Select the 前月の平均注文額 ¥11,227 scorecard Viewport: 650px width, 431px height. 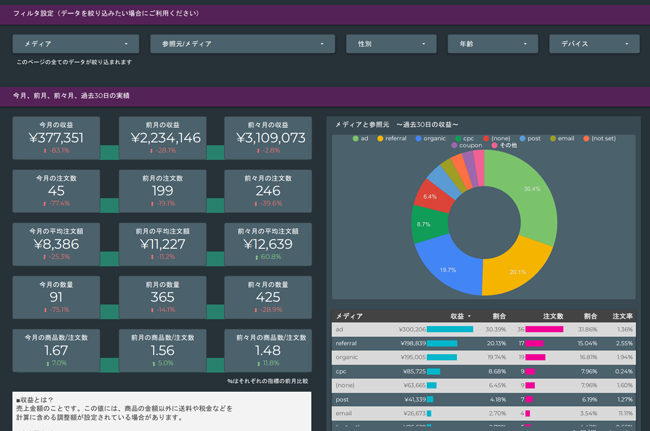pyautogui.click(x=162, y=245)
